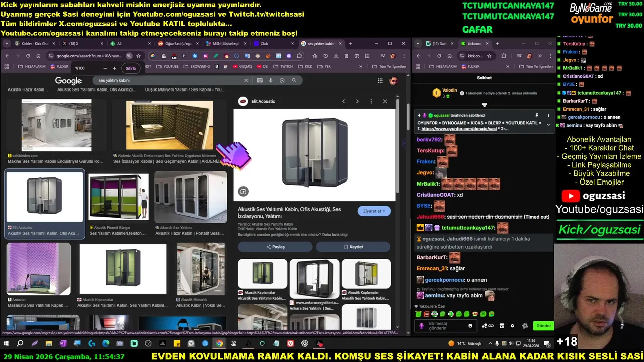This screenshot has height=362, width=644.
Task: Switch to the (18) X tab
Action: coord(83,44)
